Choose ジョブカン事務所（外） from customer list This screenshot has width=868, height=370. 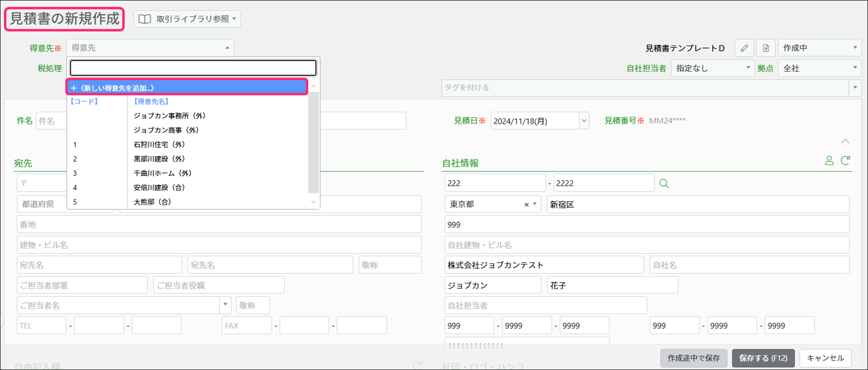tap(169, 116)
